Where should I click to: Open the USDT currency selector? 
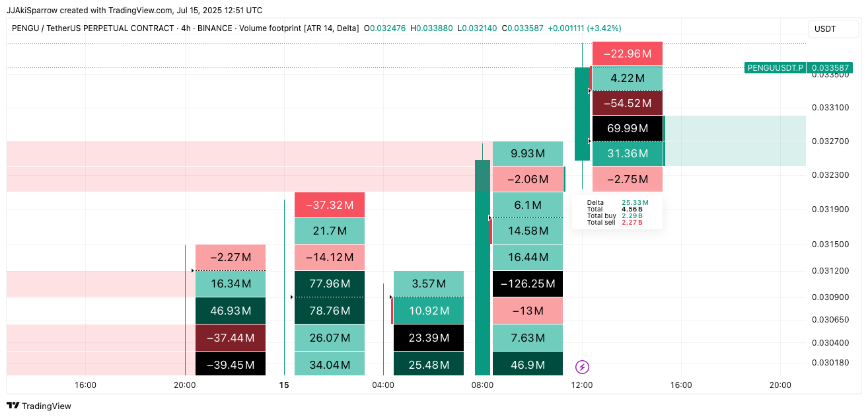click(832, 29)
